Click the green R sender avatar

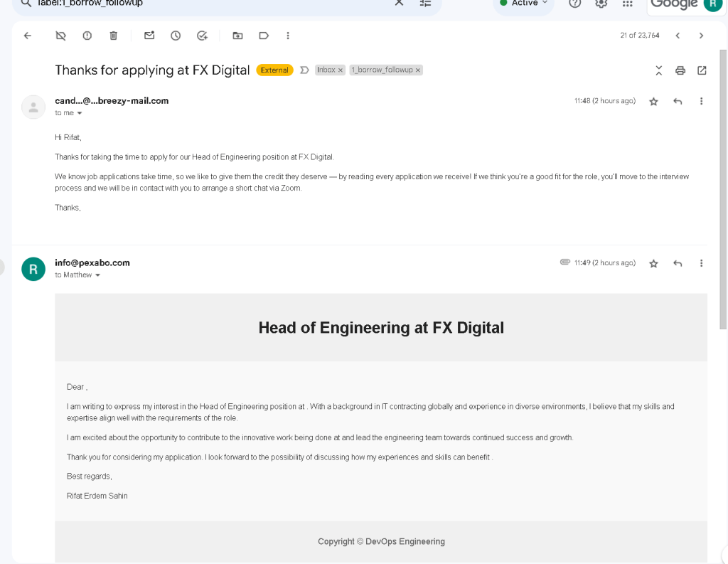[x=33, y=270]
